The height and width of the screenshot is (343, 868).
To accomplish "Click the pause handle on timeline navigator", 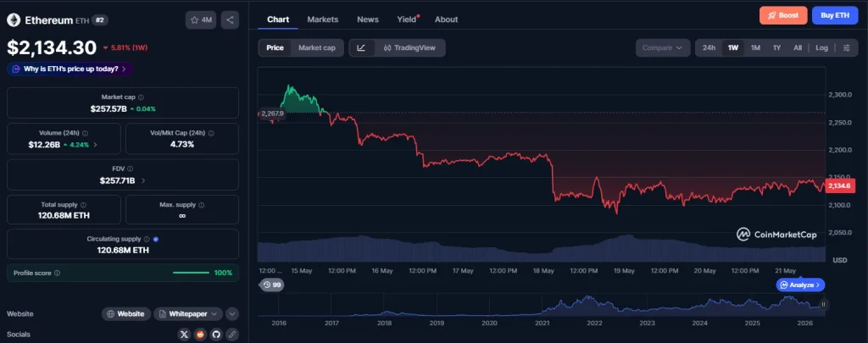I will click(x=824, y=304).
